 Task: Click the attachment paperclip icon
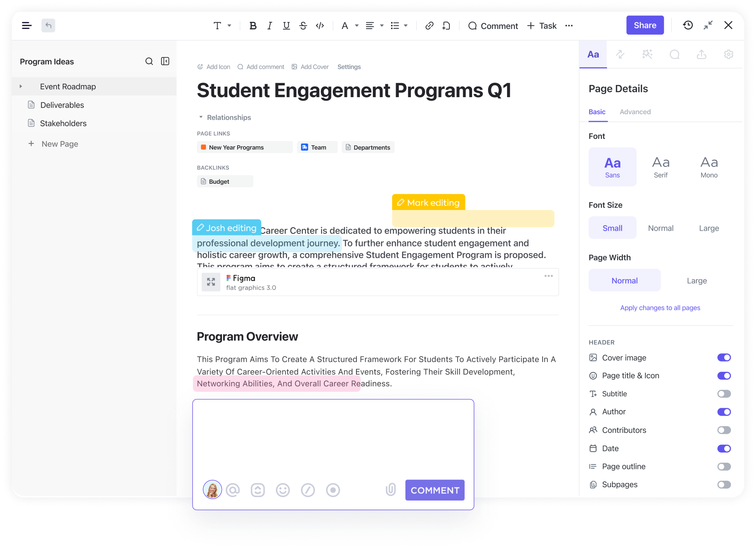(391, 490)
